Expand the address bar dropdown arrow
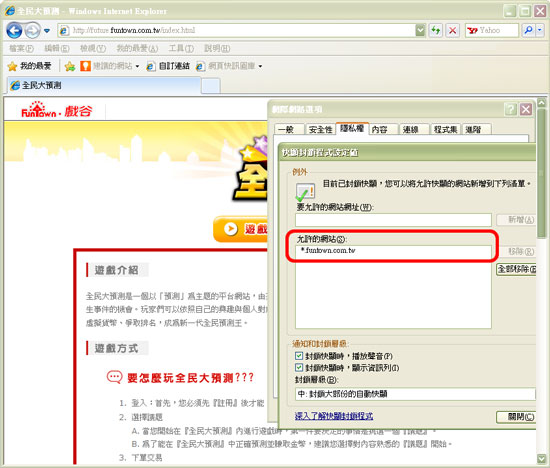Image resolution: width=550 pixels, height=468 pixels. pos(420,31)
